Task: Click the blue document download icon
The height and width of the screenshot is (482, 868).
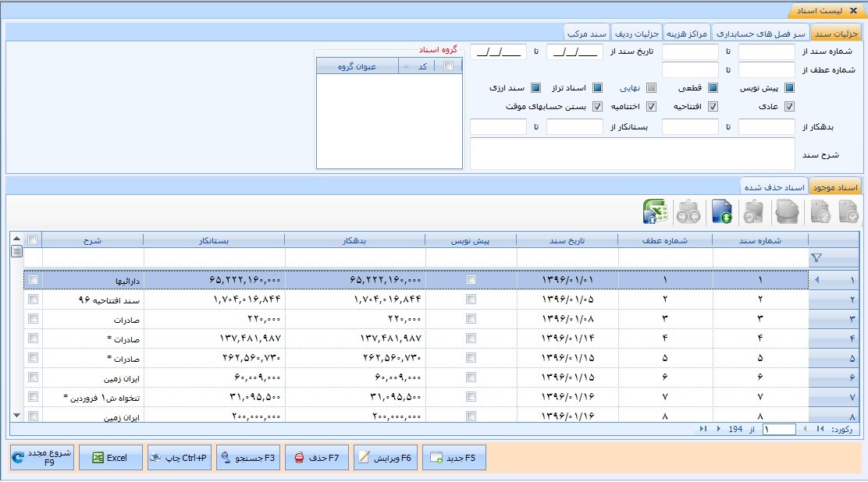Action: [721, 212]
